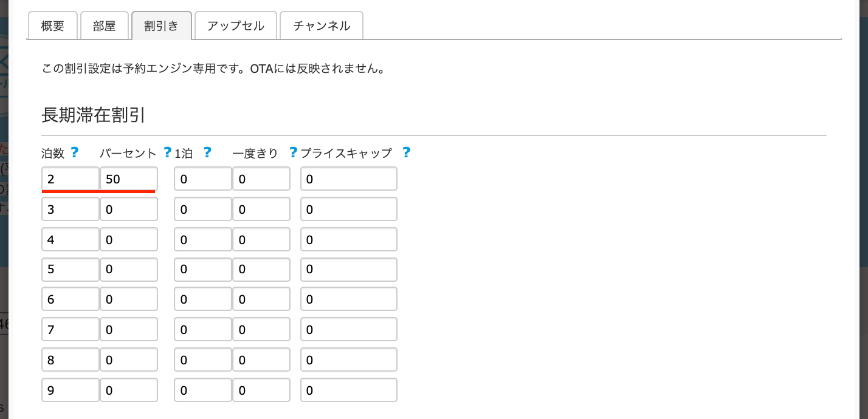
Task: Click help icon next to プライスキャップ
Action: (406, 152)
